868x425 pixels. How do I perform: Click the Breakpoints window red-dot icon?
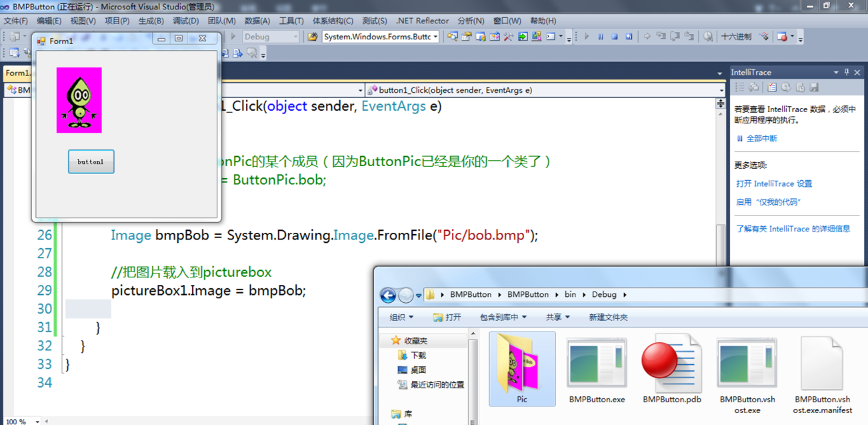[x=782, y=37]
